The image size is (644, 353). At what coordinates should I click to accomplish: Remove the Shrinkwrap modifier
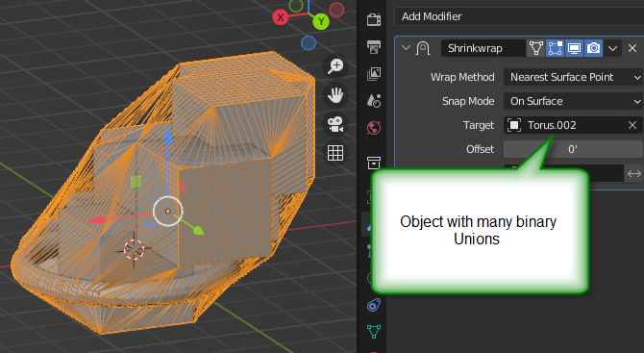632,48
